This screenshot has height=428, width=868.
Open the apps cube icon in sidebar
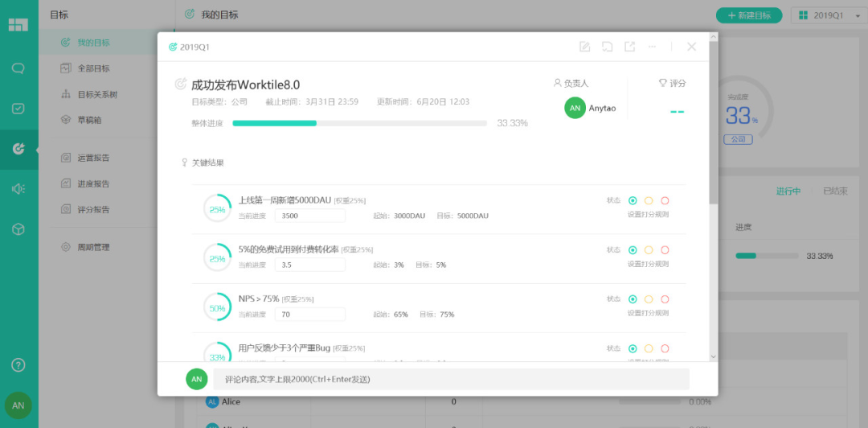tap(18, 229)
